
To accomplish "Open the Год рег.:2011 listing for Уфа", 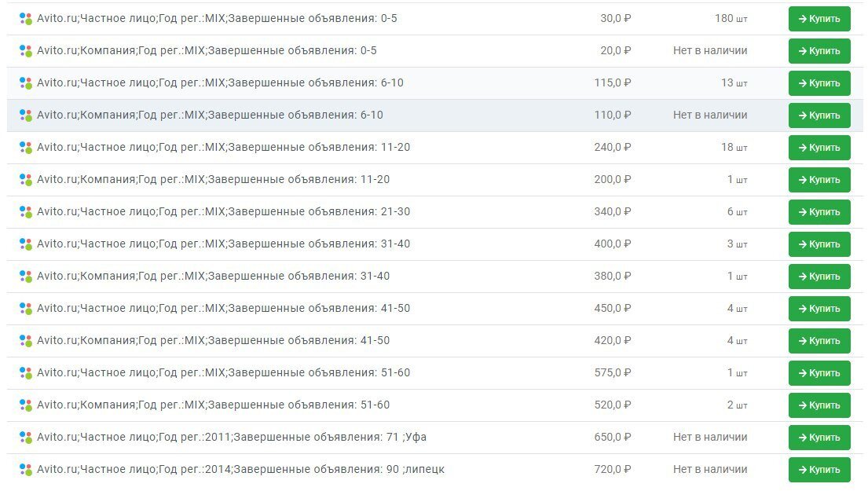I will point(232,437).
